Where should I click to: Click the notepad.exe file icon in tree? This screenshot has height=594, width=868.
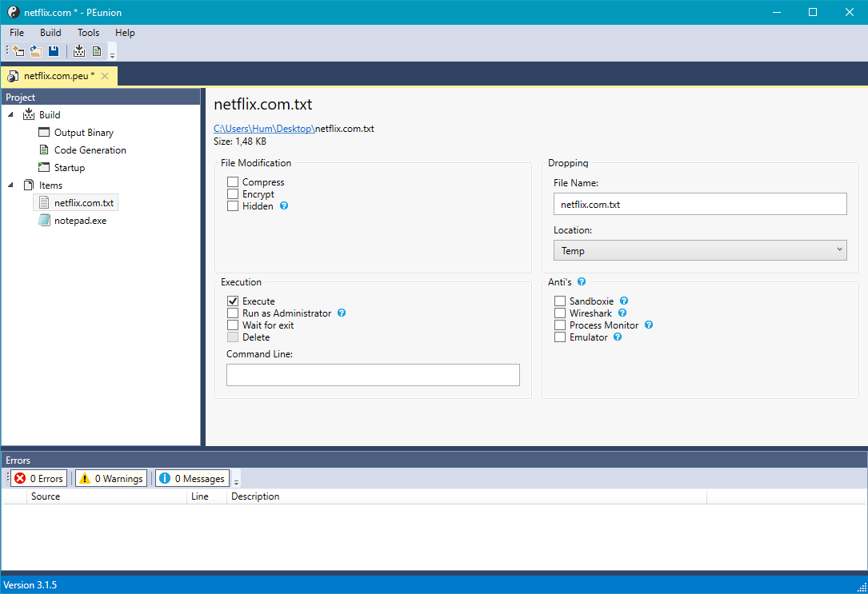tap(44, 220)
